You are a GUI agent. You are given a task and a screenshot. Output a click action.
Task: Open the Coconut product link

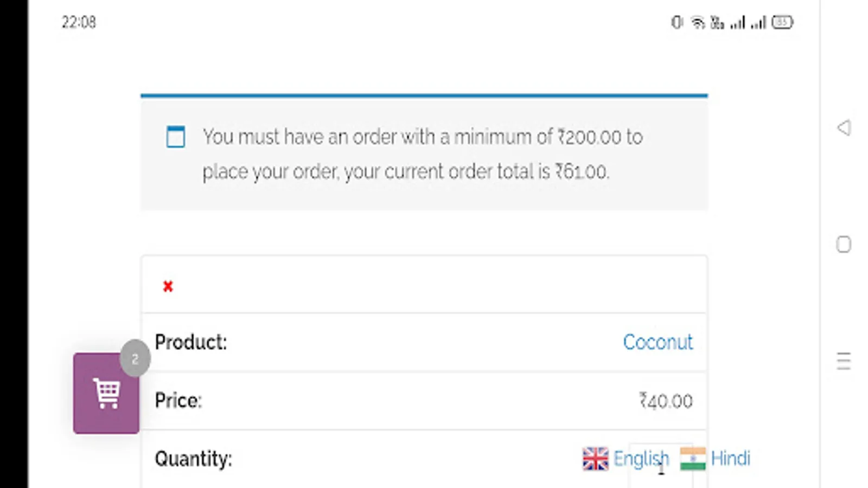click(x=658, y=342)
